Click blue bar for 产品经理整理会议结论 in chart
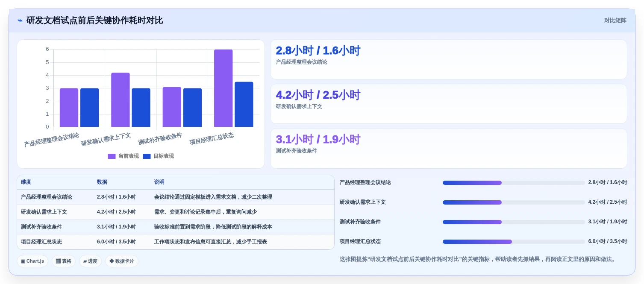 pos(90,108)
